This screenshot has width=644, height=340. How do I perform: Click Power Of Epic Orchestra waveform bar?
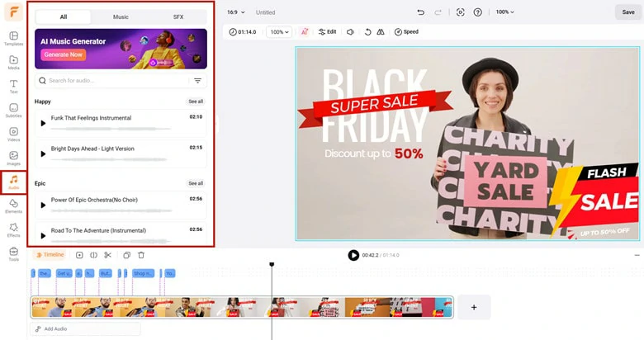[111, 210]
